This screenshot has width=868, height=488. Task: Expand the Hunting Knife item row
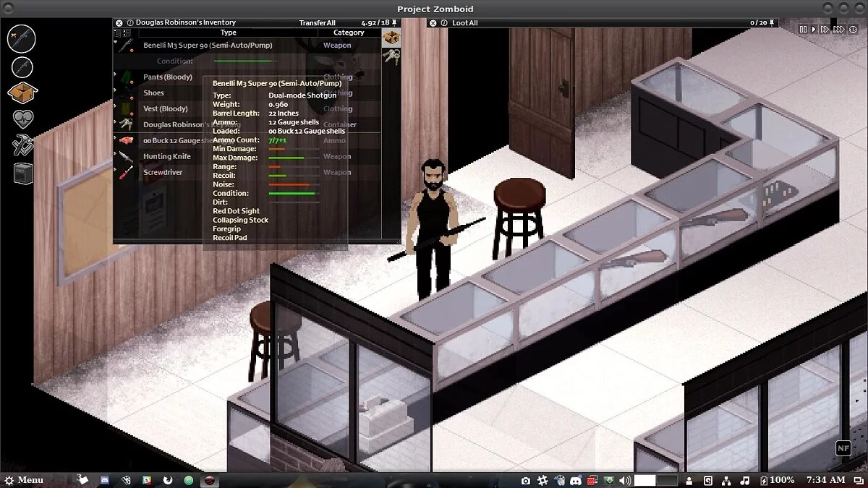(x=116, y=154)
